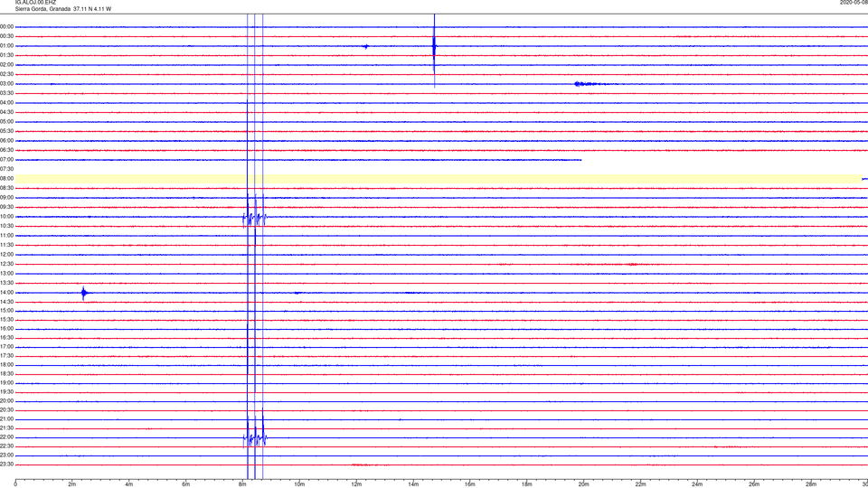The width and height of the screenshot is (868, 488).
Task: Click the 20m tick label on time axis
Action: [x=583, y=484]
